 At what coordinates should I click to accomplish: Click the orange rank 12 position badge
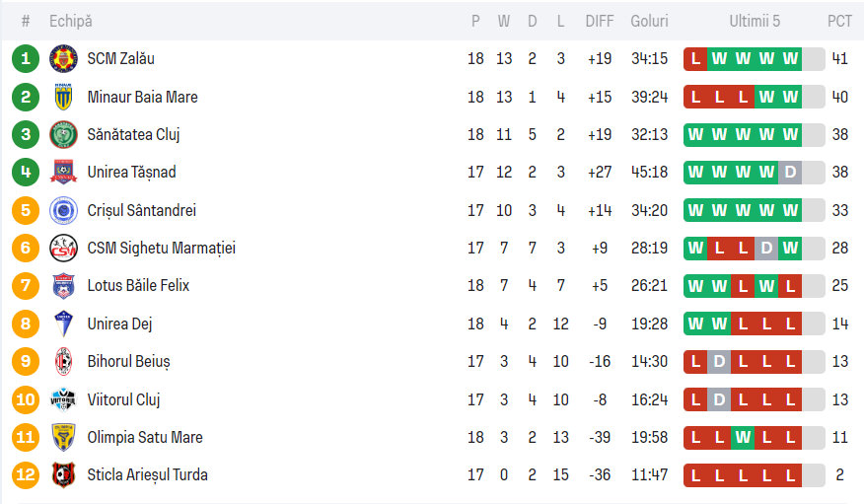(x=26, y=475)
